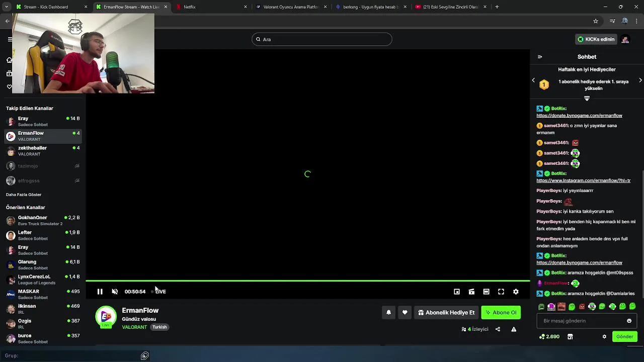
Task: Click KICKs edinin button
Action: 596,39
